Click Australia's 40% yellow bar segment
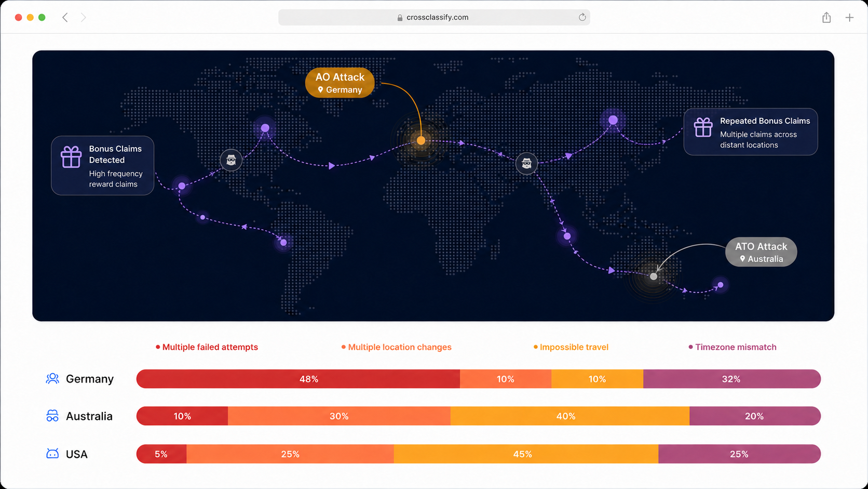 [570, 416]
